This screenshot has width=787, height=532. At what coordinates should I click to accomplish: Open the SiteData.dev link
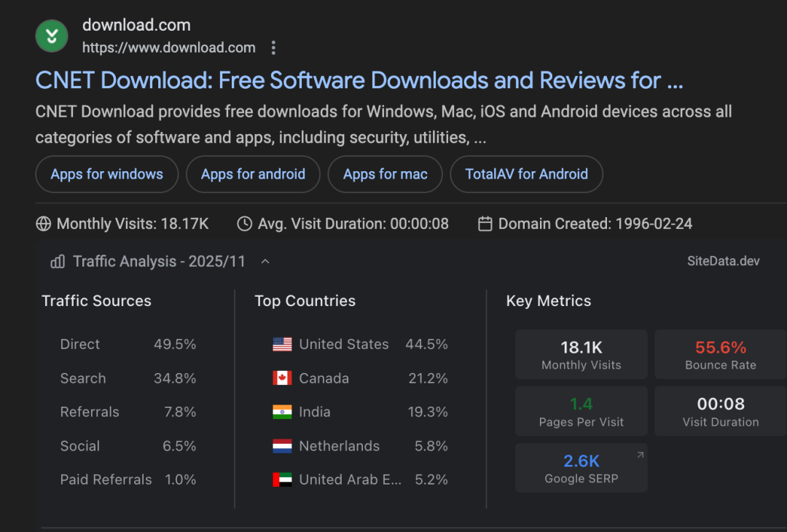coord(724,261)
